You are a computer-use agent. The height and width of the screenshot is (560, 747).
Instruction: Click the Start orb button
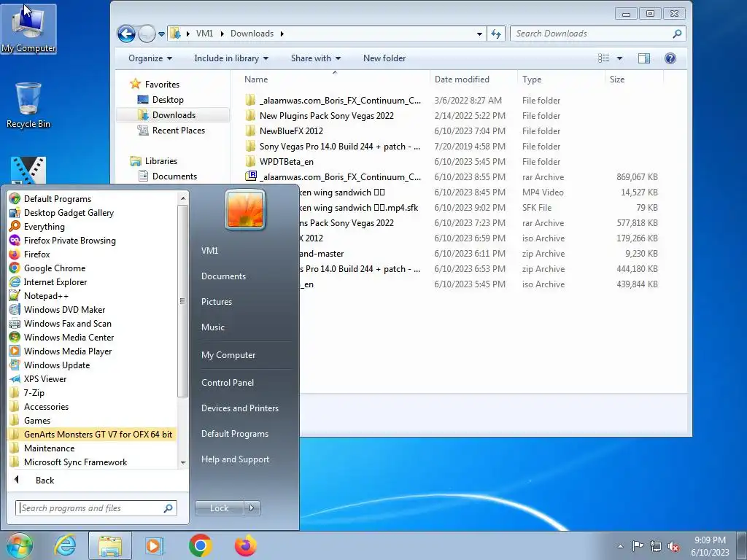tap(20, 545)
